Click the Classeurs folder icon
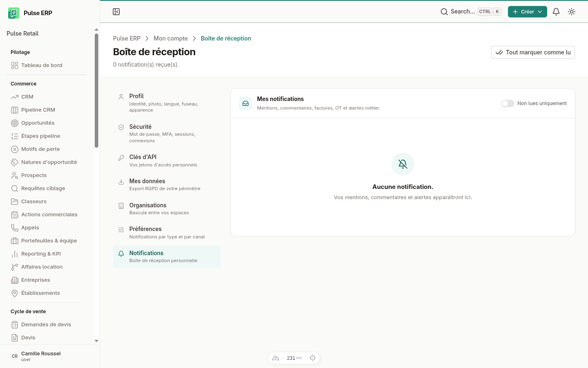Screen dimensions: 588x368 [15, 202]
